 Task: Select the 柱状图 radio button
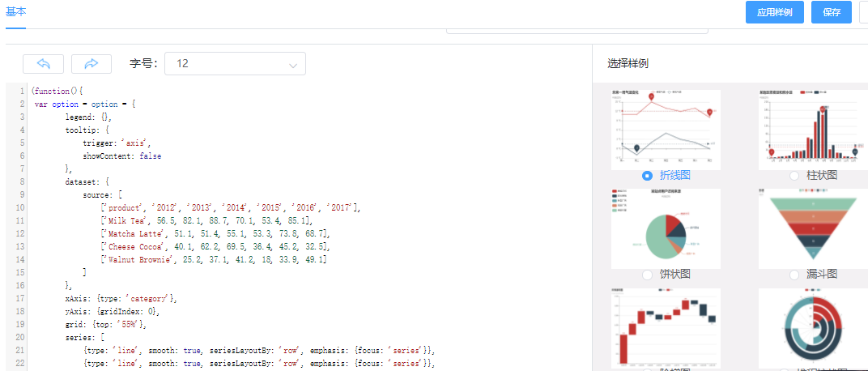[x=794, y=176]
